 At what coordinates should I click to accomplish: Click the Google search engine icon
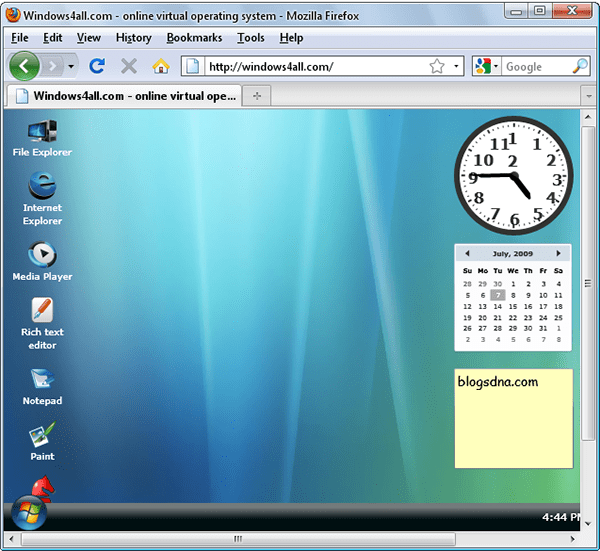483,66
